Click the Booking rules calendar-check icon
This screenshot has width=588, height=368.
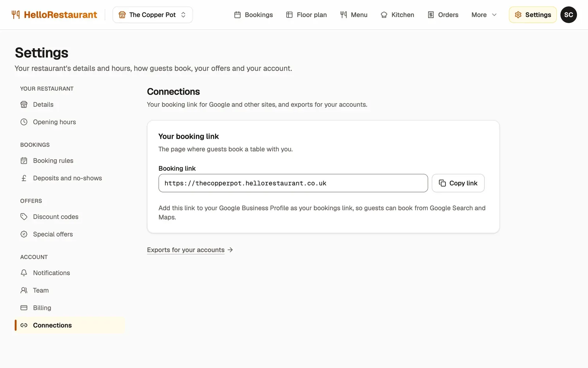click(24, 160)
